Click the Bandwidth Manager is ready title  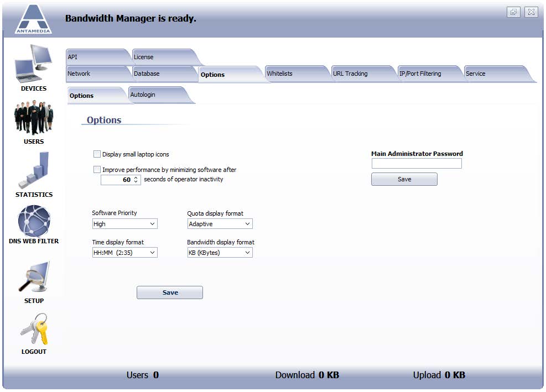click(131, 18)
